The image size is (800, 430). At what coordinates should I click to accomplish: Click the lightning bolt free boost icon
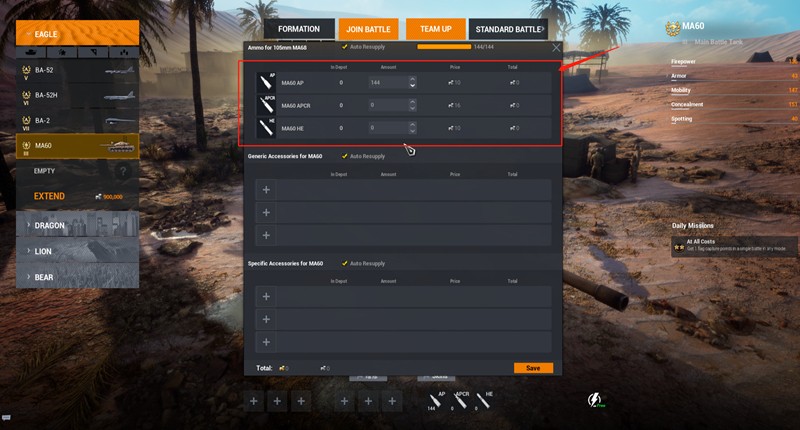595,400
